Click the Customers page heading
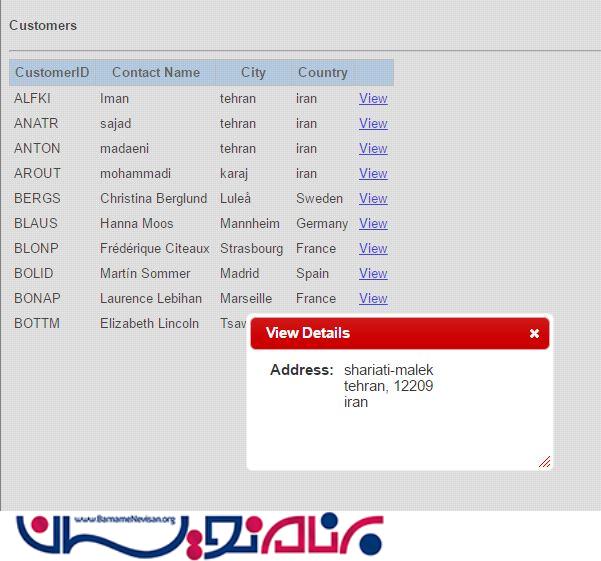Viewport: 601px width, 561px height. (43, 25)
